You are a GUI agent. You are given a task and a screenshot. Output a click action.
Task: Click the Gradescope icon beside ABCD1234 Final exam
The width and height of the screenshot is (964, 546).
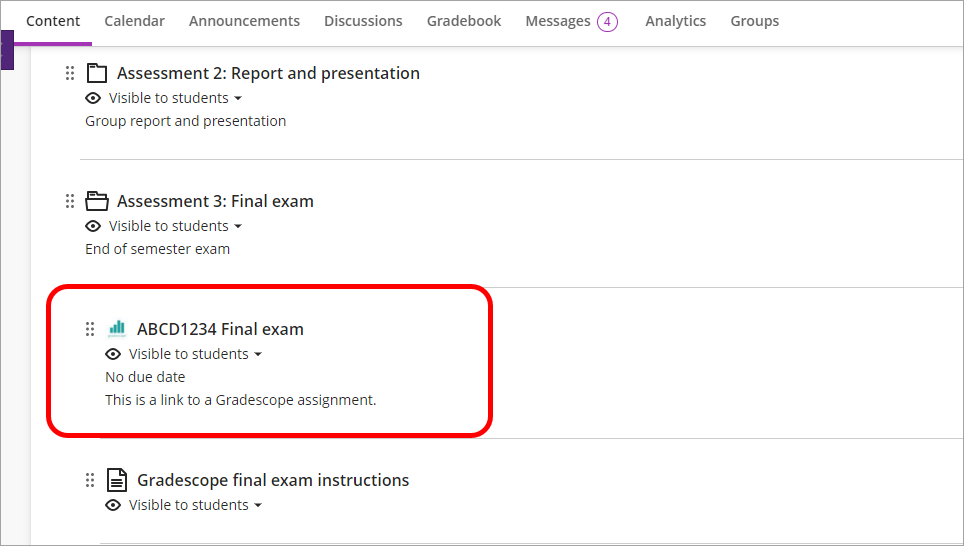click(117, 329)
